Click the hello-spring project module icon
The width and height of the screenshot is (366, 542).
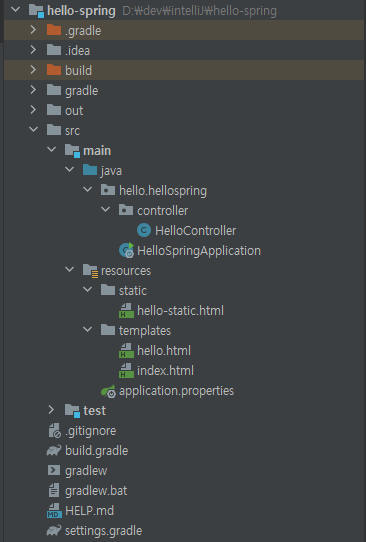click(x=36, y=11)
